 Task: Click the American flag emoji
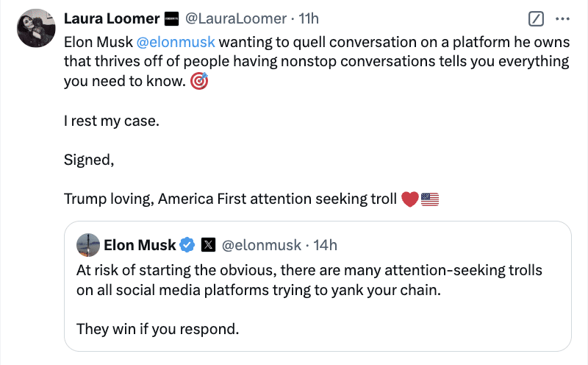coord(430,199)
